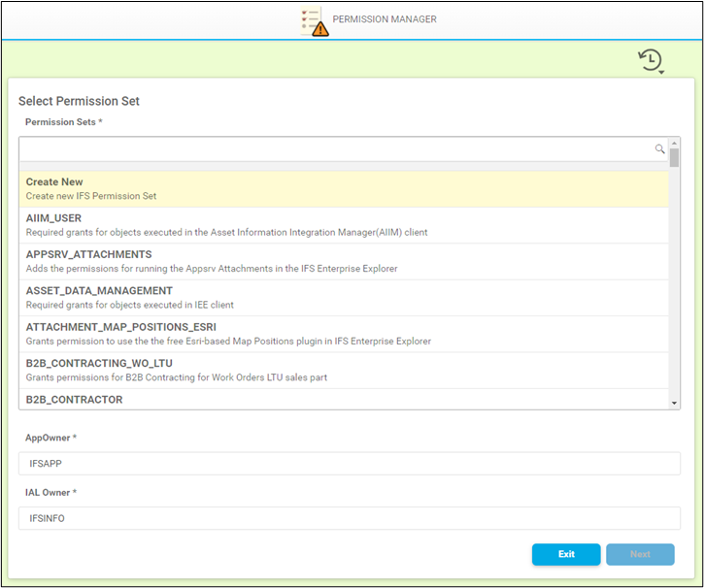This screenshot has width=704, height=588.
Task: Click the permission list scrollbar thumb
Action: click(x=674, y=159)
